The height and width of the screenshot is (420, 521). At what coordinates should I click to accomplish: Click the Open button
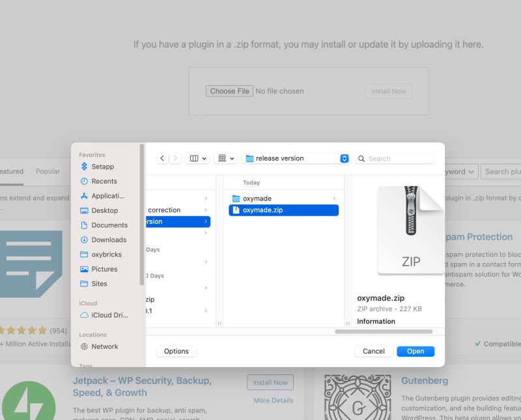[415, 351]
